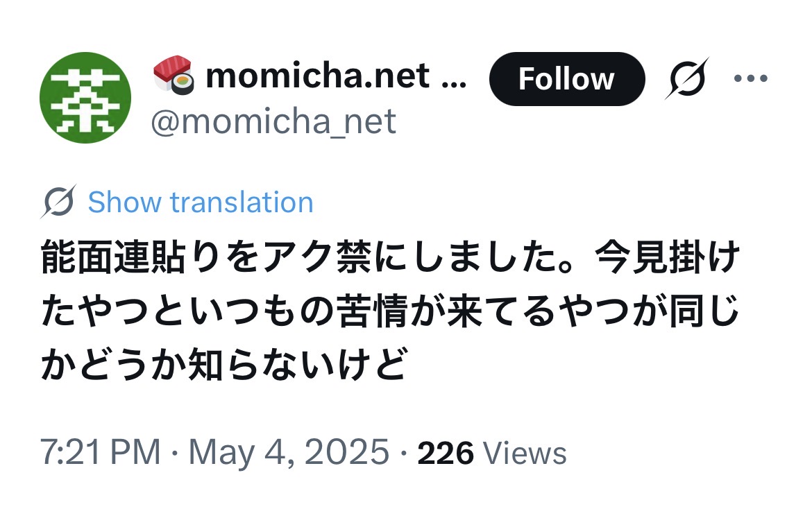The width and height of the screenshot is (812, 509).
Task: Click the @momicha_net handle
Action: coord(274,121)
